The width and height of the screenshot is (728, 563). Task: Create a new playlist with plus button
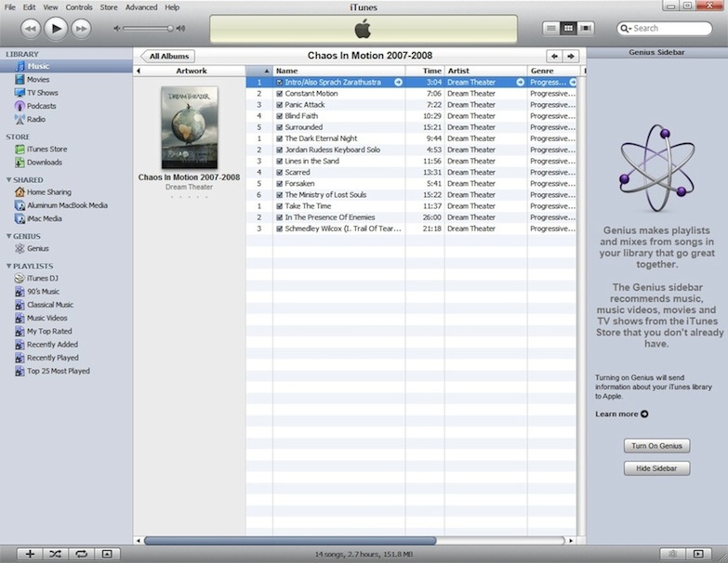click(x=30, y=554)
